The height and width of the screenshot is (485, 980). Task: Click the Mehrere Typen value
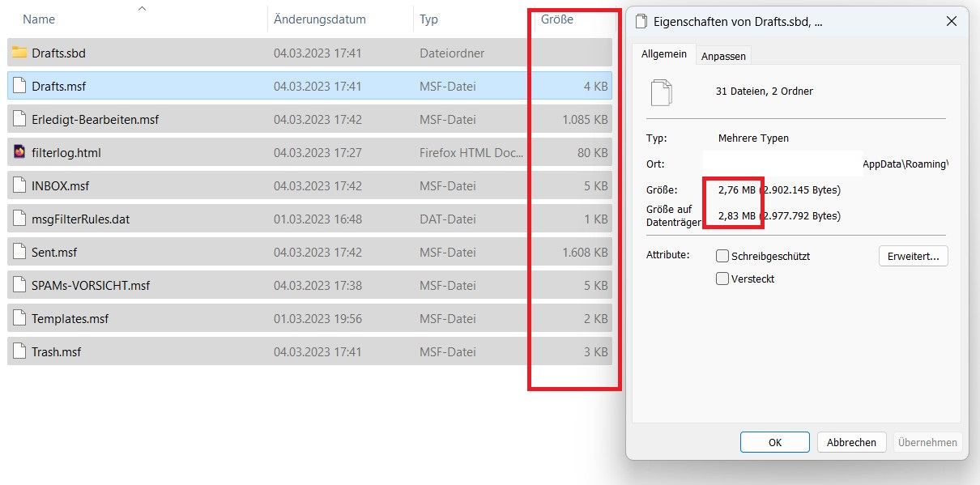(753, 138)
